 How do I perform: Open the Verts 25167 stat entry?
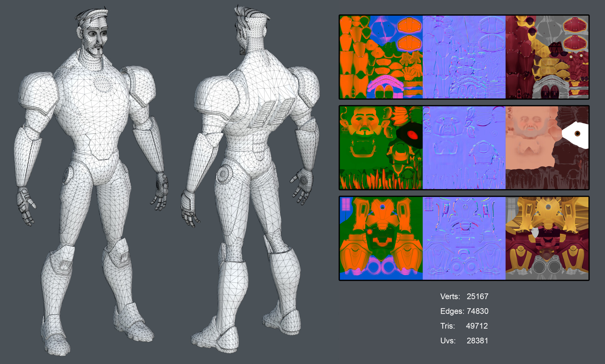pyautogui.click(x=465, y=296)
